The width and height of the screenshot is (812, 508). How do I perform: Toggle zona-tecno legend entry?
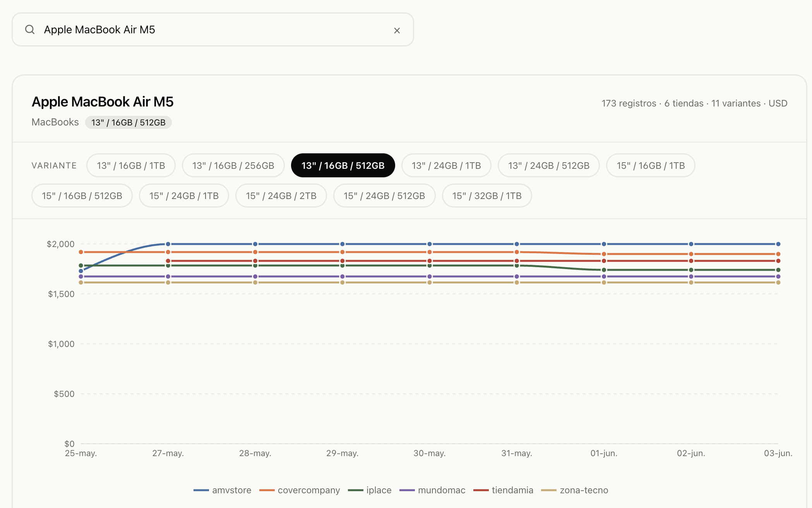(575, 490)
